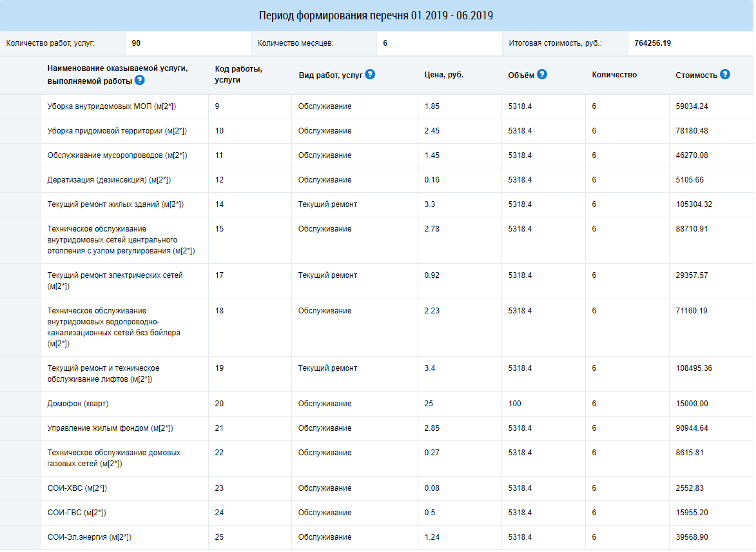The image size is (756, 552).
Task: Click Текущий ремонт type in code 17 row
Action: coord(327,275)
